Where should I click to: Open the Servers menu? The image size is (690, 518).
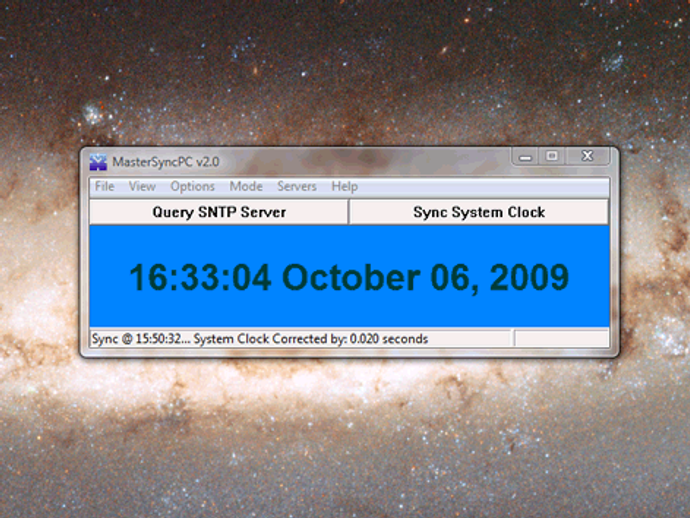297,186
